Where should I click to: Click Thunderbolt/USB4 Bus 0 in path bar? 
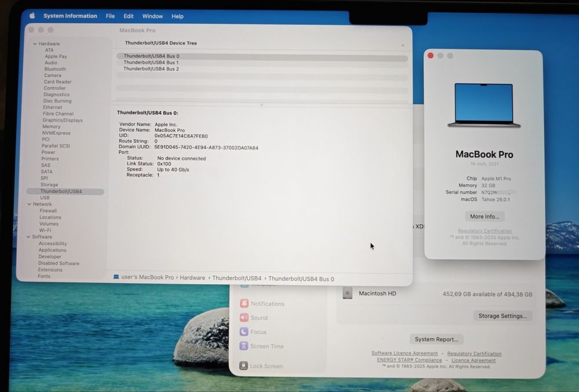click(301, 279)
